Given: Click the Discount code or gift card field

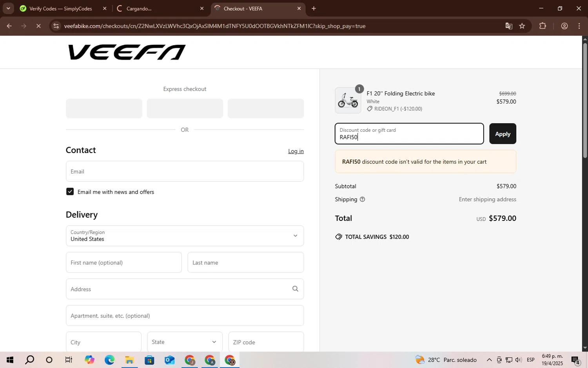Looking at the screenshot, I should [409, 134].
